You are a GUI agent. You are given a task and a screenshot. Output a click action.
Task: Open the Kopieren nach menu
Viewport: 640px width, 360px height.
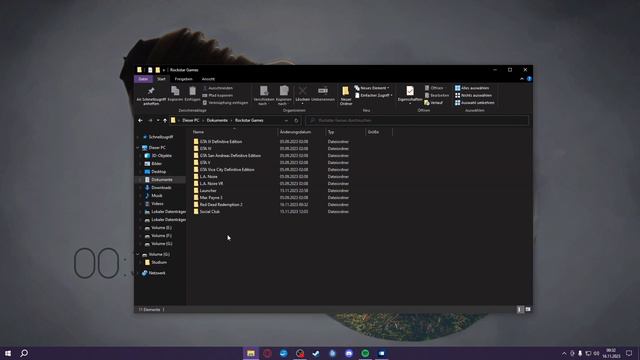tap(283, 96)
